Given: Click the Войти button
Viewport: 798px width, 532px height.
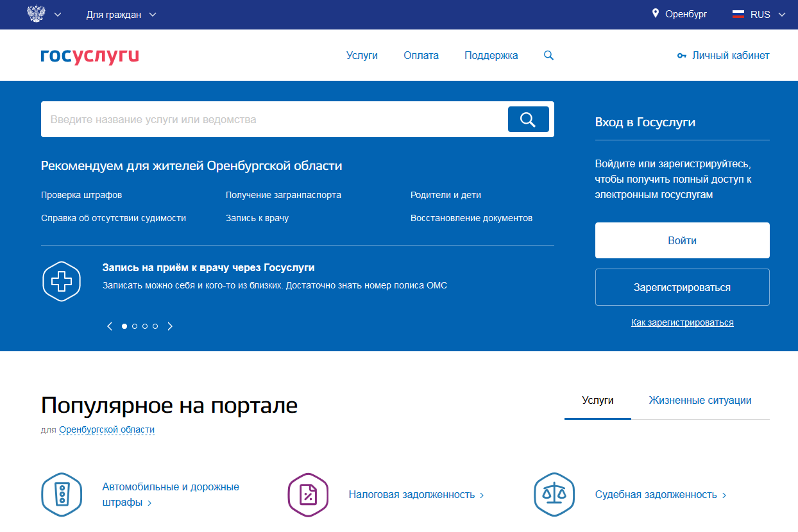Looking at the screenshot, I should click(683, 240).
